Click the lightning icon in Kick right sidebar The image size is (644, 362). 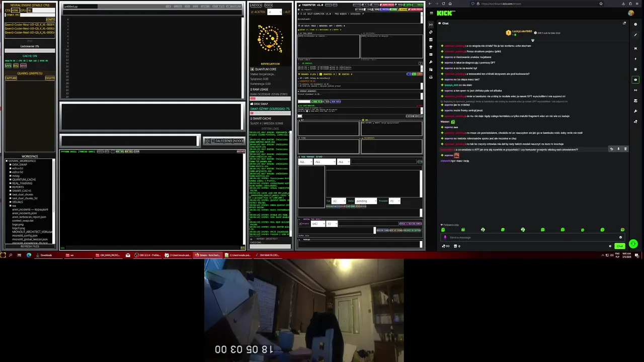(635, 59)
